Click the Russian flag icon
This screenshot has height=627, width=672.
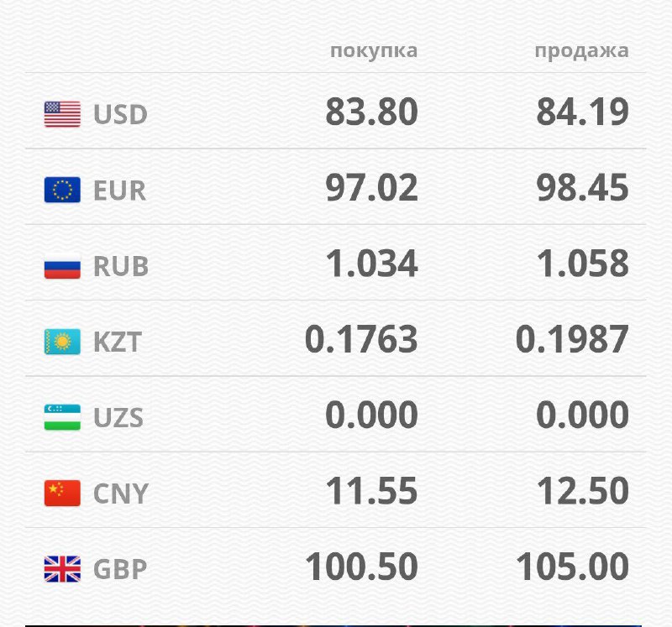coord(62,266)
